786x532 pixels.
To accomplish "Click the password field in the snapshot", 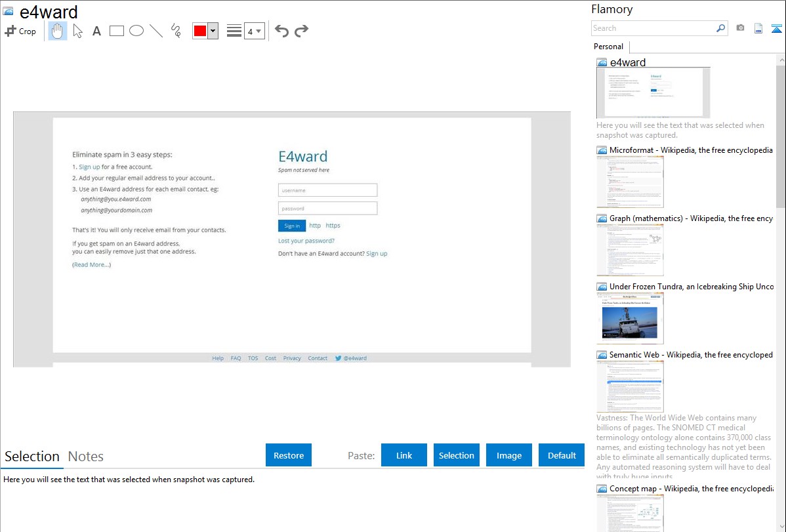I will pos(327,208).
